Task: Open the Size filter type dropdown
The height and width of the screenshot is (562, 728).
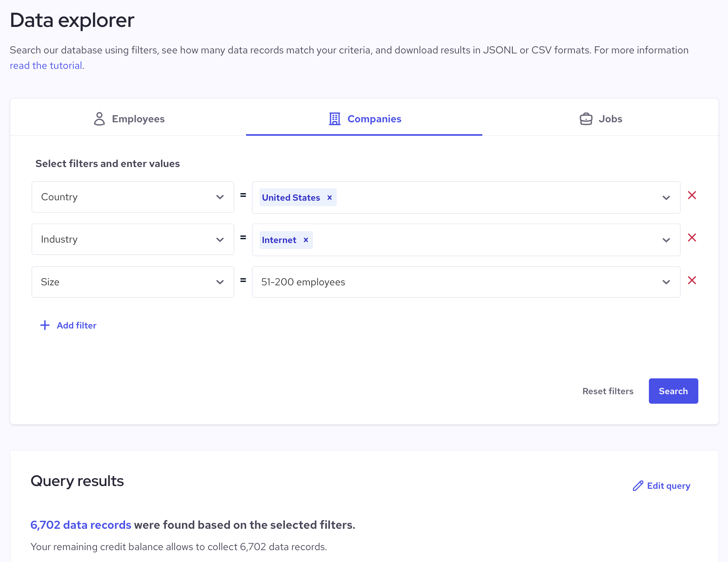Action: click(x=133, y=282)
